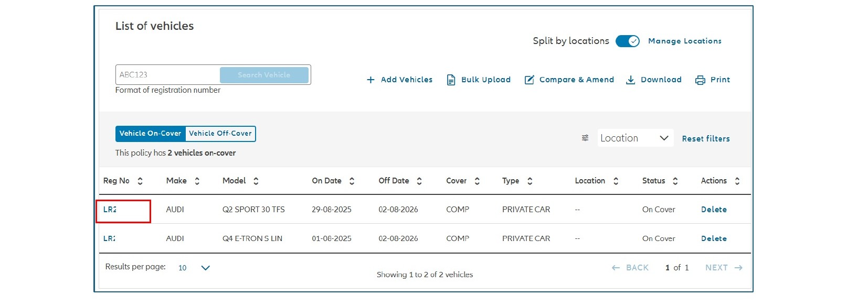Open the Location filter dropdown
Screen dimensions: 868x306
[635, 138]
